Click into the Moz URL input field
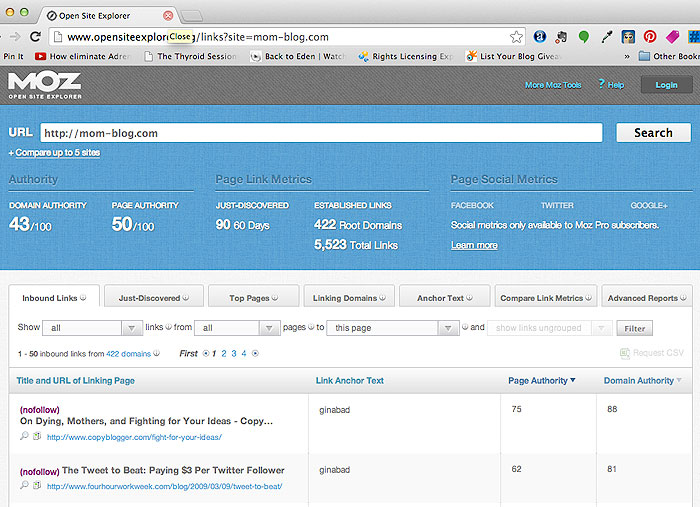Screen dimensions: 700x507 (x=321, y=133)
